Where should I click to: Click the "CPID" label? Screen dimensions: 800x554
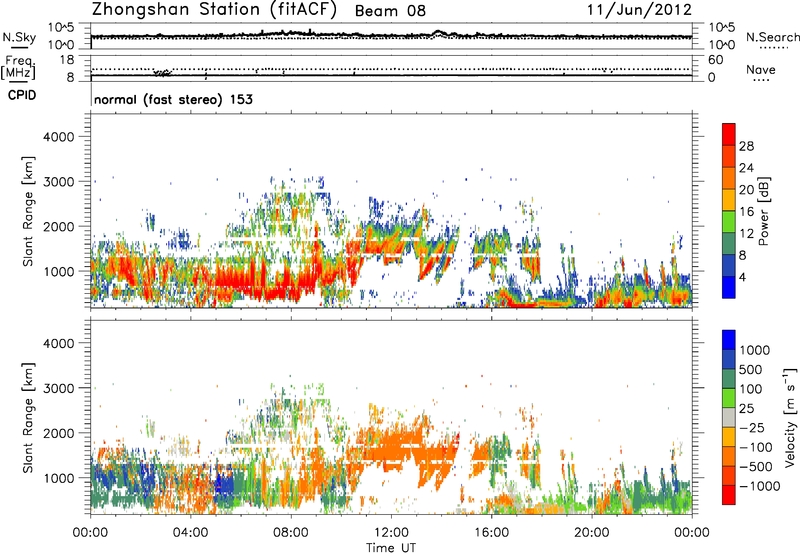click(22, 95)
